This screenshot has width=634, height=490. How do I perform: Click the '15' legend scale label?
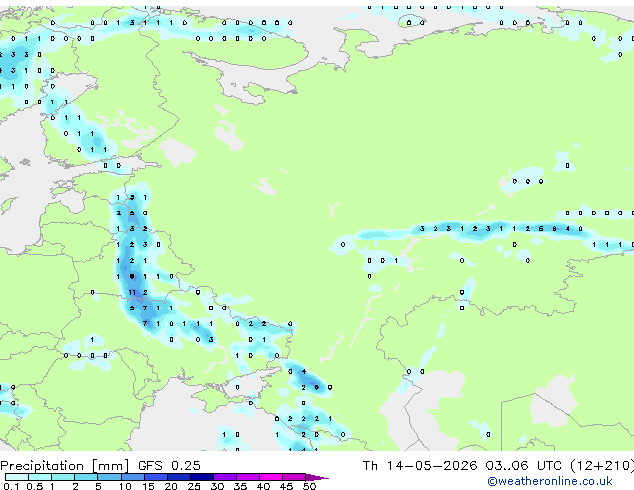148,486
